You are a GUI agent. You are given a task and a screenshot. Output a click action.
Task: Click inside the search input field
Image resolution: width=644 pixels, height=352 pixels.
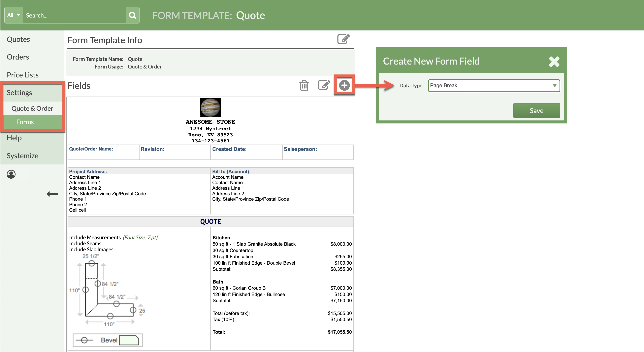coord(73,15)
